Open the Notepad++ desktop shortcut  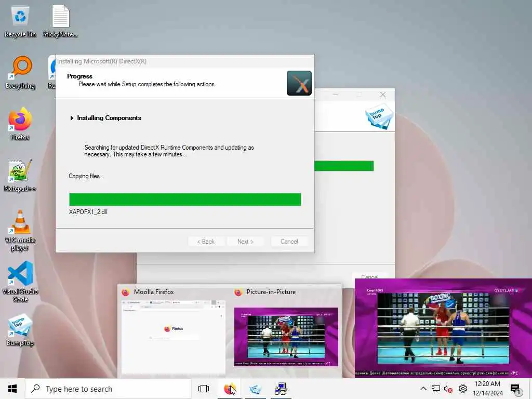(x=20, y=175)
